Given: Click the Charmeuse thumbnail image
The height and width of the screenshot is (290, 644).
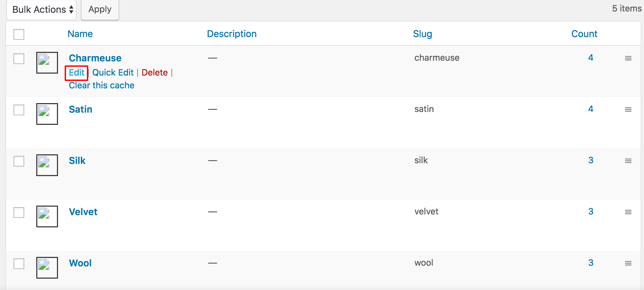Looking at the screenshot, I should (x=47, y=63).
